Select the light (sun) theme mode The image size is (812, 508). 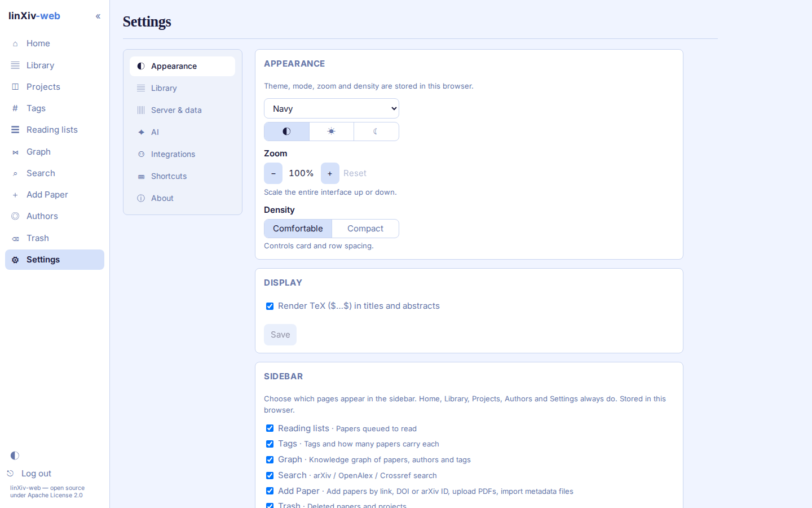coord(332,132)
